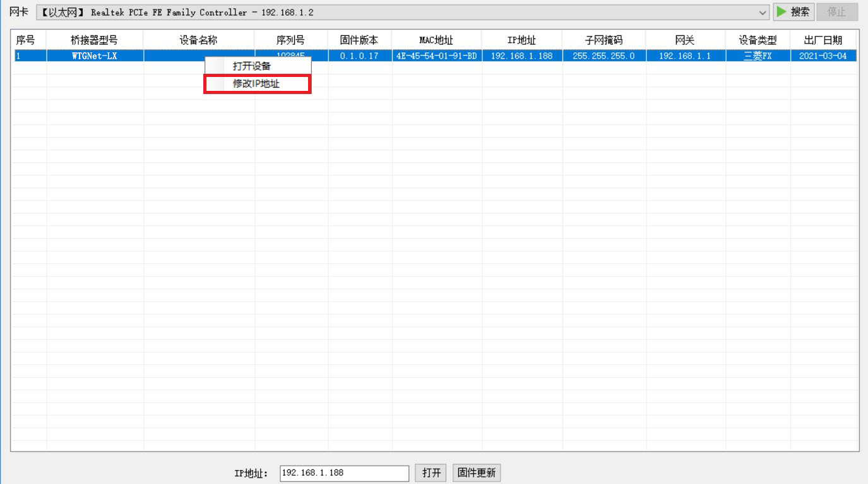Click gateway cell 192.168.1.1
This screenshot has width=868, height=484.
[686, 56]
